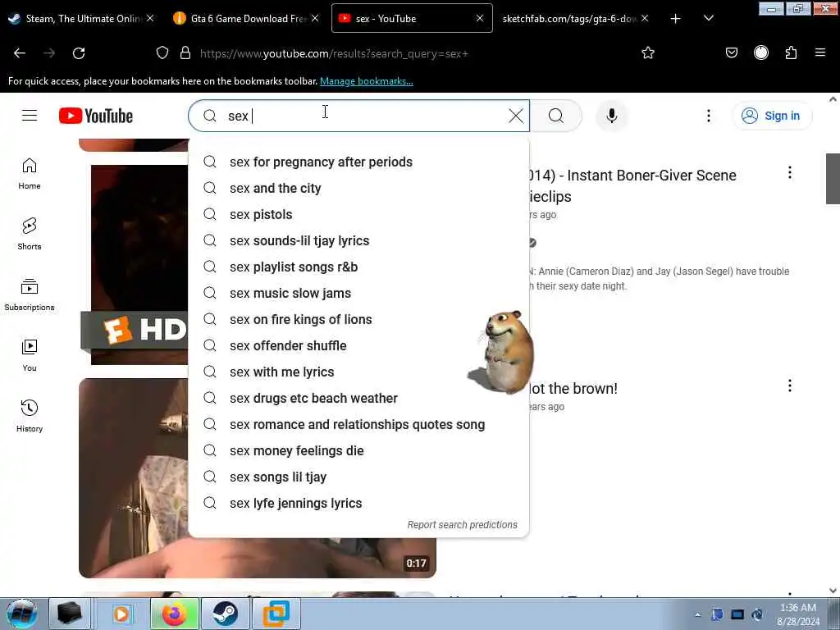Close the Steam browser tab
The image size is (840, 630).
point(151,18)
